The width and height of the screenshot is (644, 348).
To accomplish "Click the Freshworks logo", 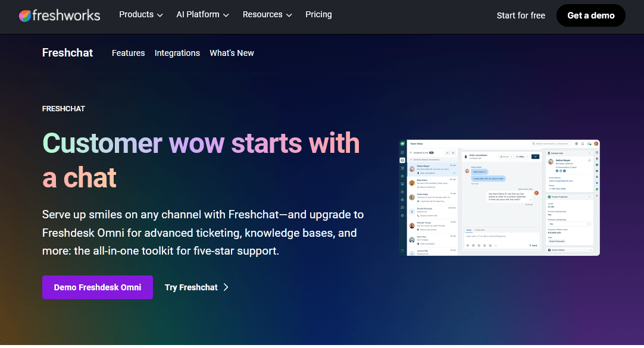I will click(60, 15).
